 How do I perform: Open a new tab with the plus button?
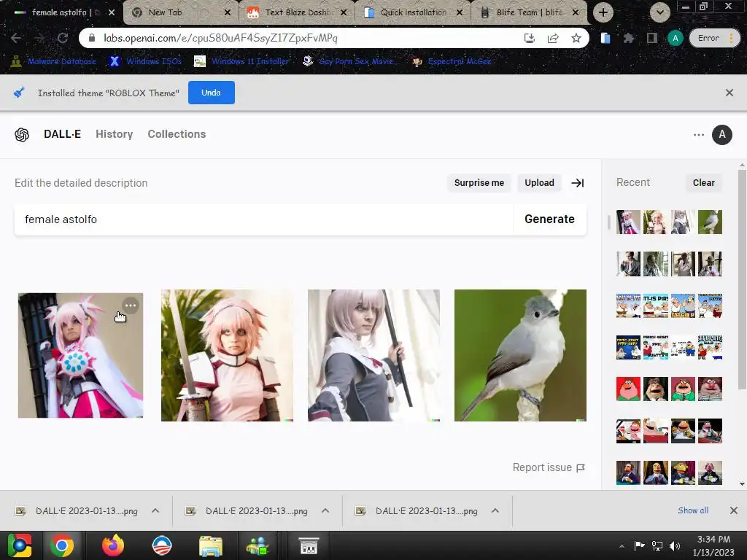[x=603, y=12]
